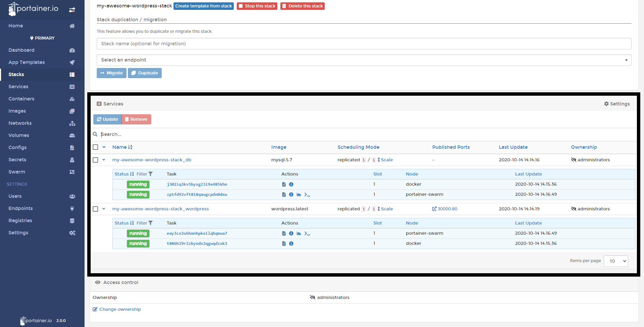Image resolution: width=644 pixels, height=327 pixels.
Task: Collapse the my-awesome-wordpress-stack_db task list
Action: [104, 160]
